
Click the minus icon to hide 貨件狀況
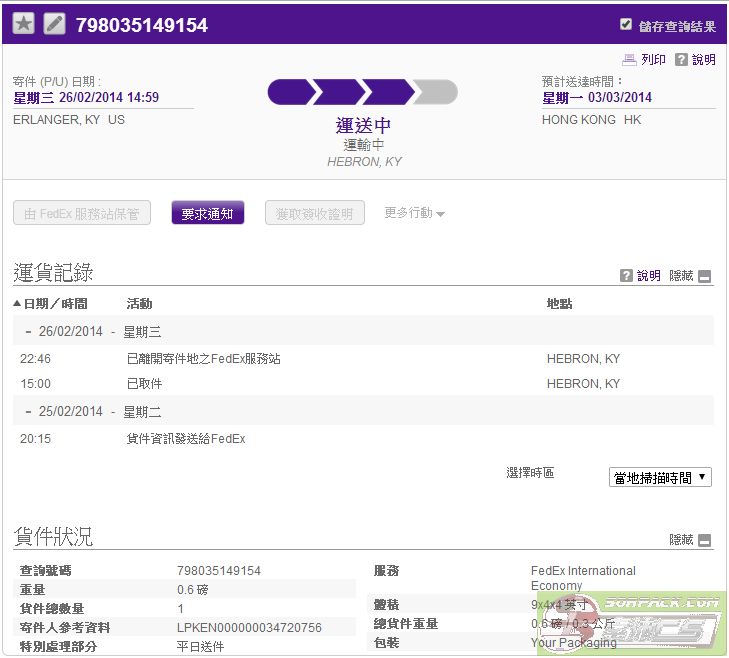coord(705,540)
